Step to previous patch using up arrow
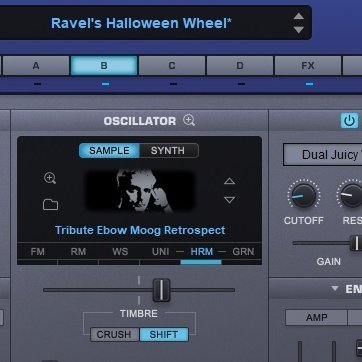Viewport: 362px width, 362px height. click(299, 16)
